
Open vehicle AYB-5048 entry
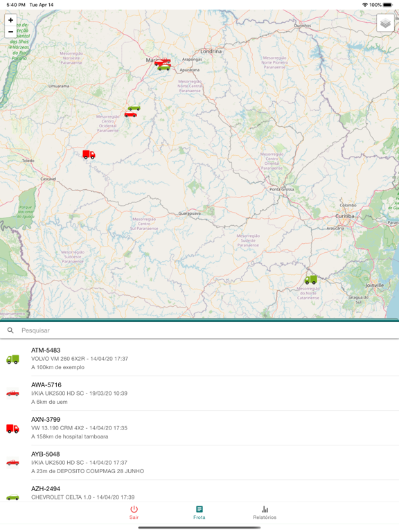click(x=199, y=463)
